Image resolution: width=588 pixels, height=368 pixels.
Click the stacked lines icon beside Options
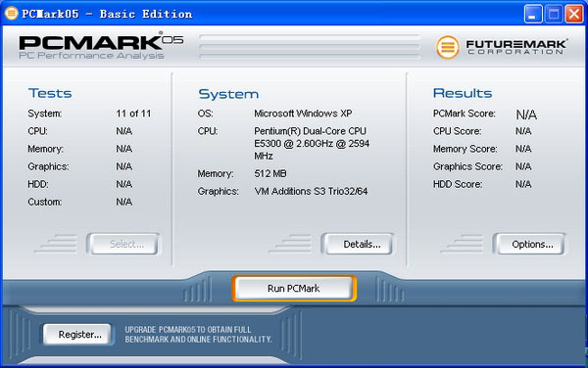tap(462, 244)
